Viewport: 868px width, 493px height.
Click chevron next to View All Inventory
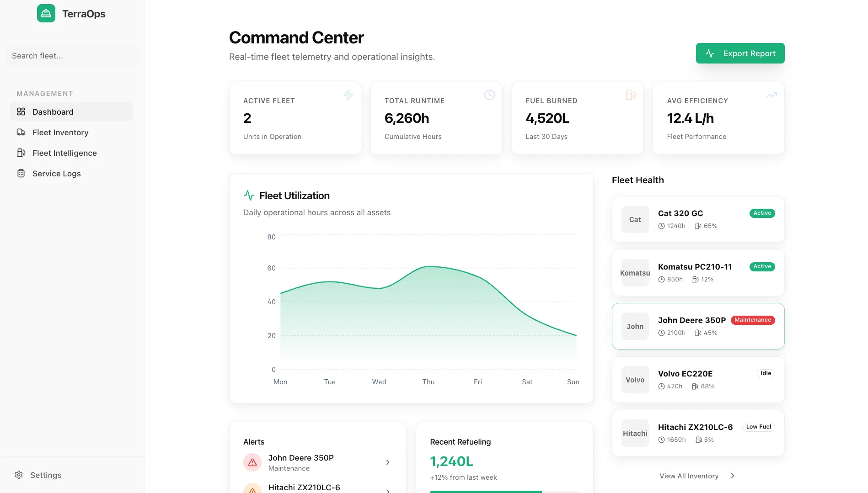pos(733,476)
